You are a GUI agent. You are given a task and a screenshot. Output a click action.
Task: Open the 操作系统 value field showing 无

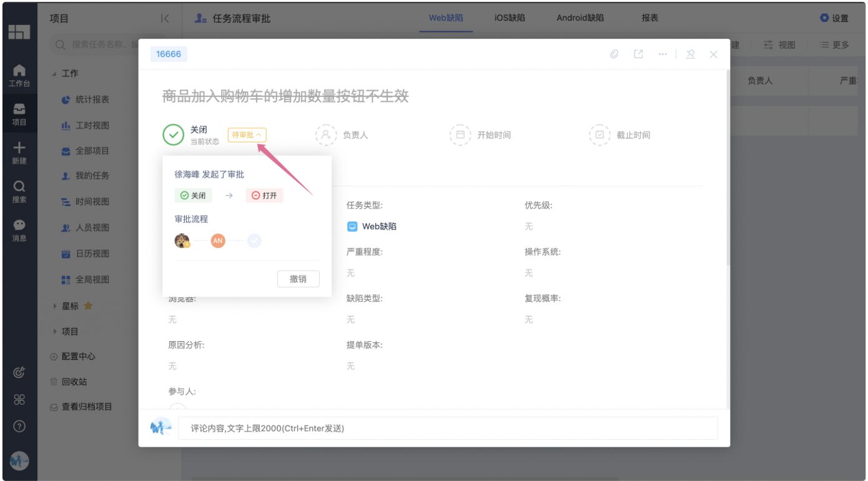point(529,273)
